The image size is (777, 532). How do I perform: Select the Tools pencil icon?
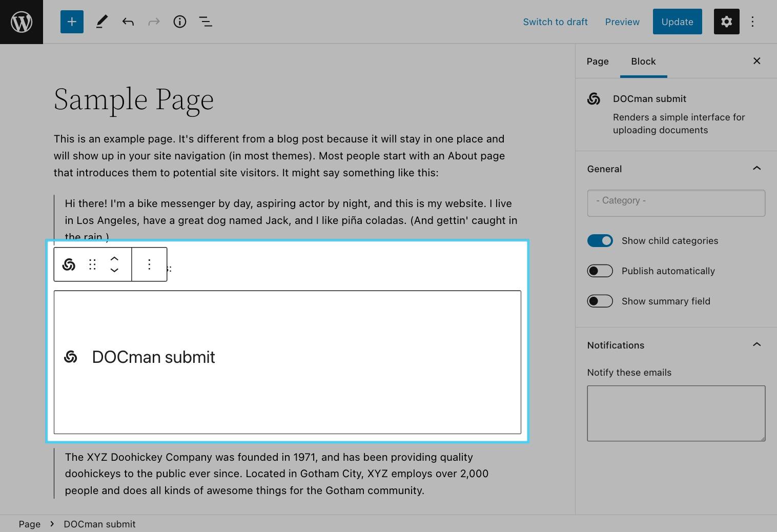101,22
